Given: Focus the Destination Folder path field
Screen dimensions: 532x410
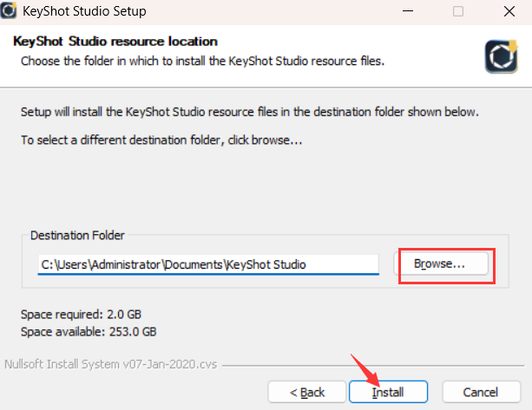Looking at the screenshot, I should [208, 264].
